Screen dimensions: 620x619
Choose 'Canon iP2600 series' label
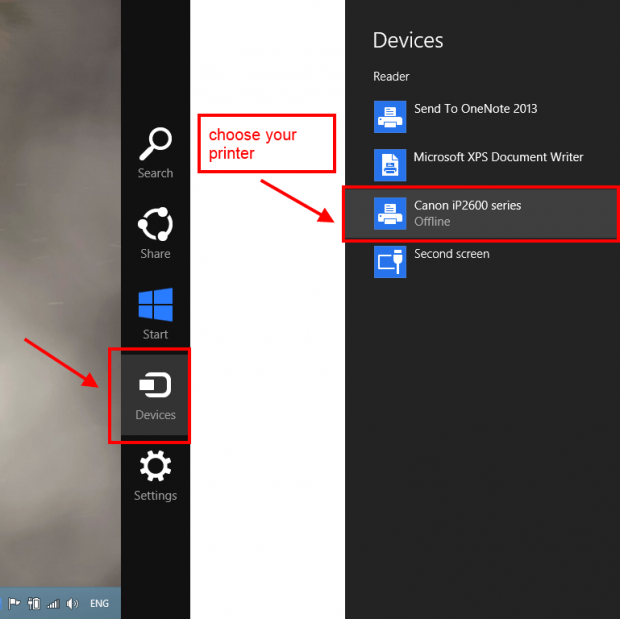tap(467, 205)
